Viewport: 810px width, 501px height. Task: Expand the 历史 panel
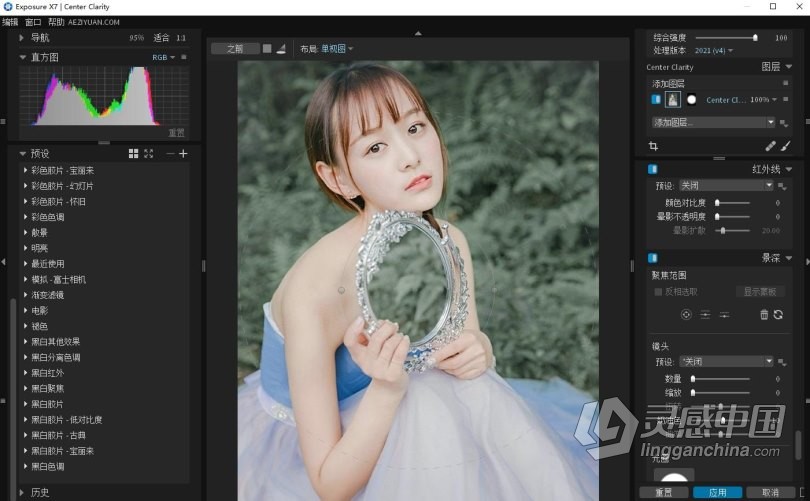[x=21, y=492]
